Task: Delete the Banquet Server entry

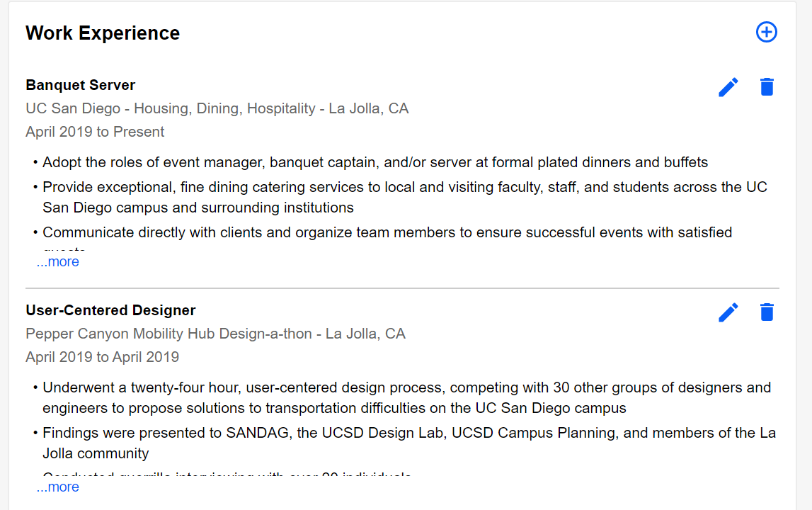Action: click(767, 87)
